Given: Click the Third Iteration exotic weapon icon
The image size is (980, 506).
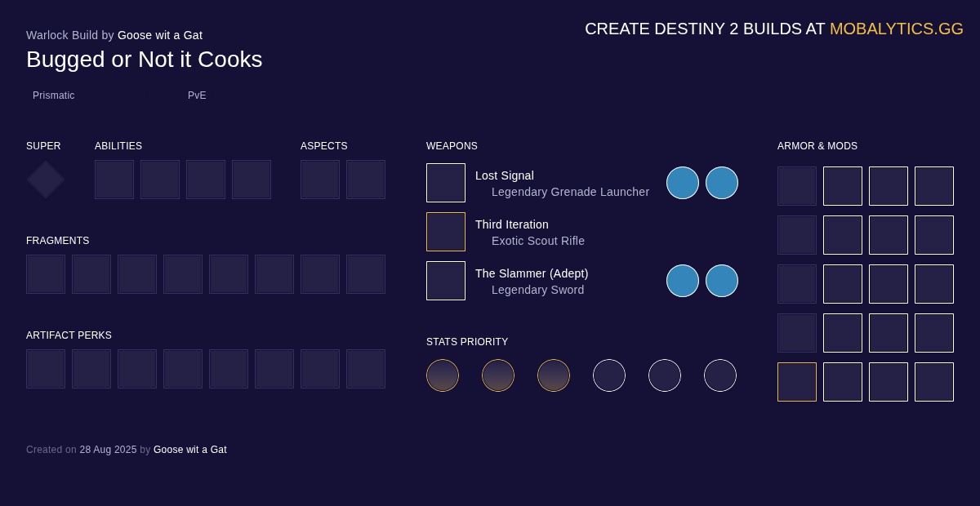Looking at the screenshot, I should click(446, 232).
